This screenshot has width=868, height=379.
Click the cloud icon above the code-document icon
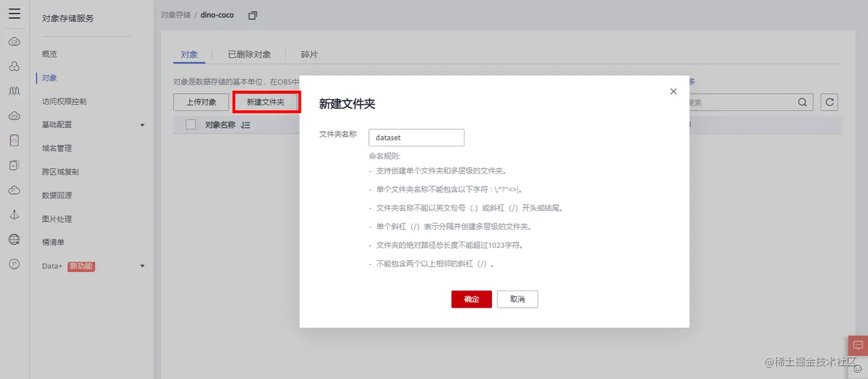coord(14,115)
